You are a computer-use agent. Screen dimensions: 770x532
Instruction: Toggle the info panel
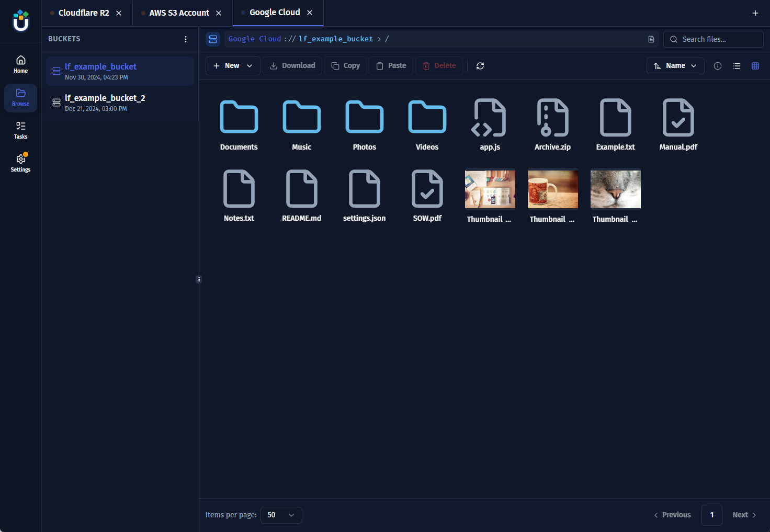pyautogui.click(x=717, y=66)
